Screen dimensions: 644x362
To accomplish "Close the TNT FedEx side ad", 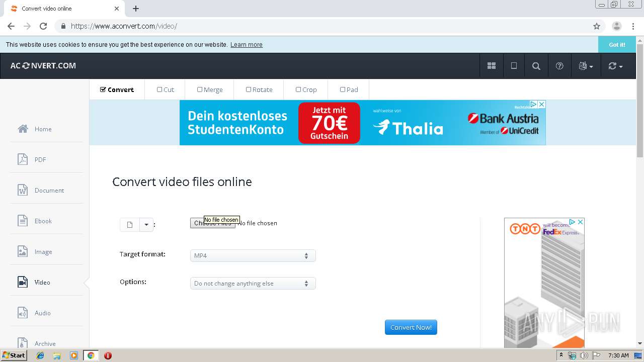I will (x=580, y=222).
